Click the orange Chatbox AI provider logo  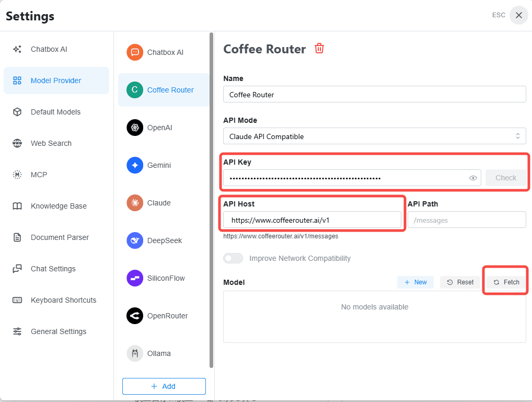[135, 52]
